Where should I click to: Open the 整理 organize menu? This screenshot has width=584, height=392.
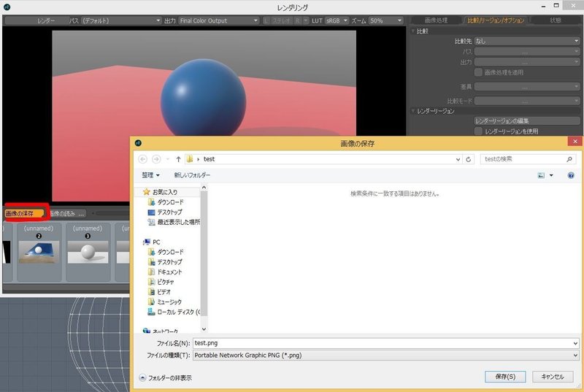(x=150, y=175)
